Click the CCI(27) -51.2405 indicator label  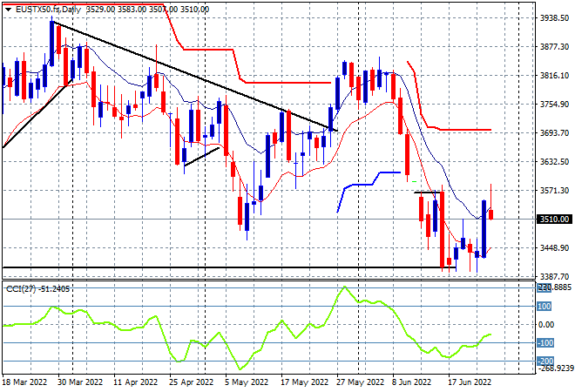point(37,289)
